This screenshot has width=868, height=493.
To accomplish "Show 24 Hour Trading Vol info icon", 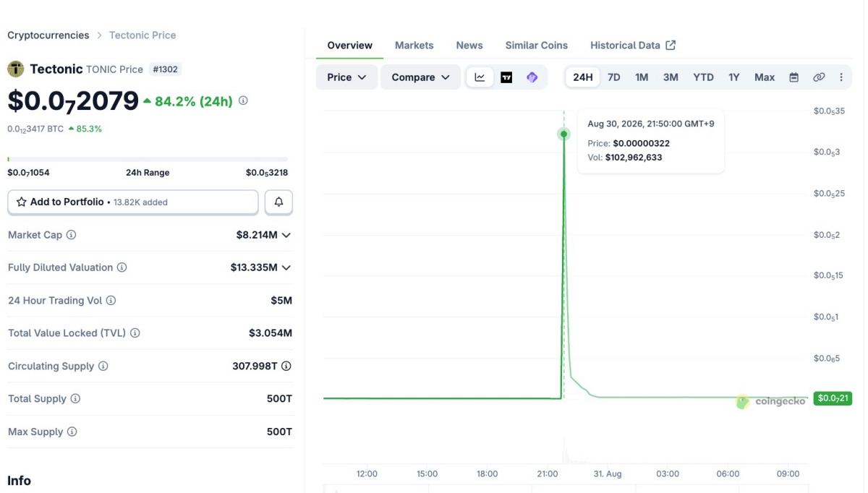I will pyautogui.click(x=111, y=300).
